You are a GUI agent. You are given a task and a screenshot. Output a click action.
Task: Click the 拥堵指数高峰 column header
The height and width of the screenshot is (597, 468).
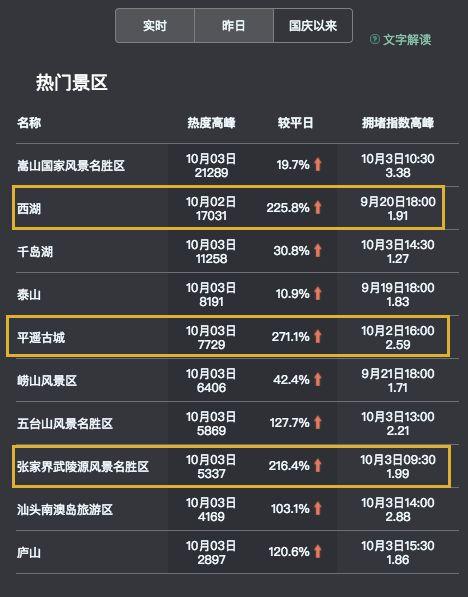coord(398,123)
